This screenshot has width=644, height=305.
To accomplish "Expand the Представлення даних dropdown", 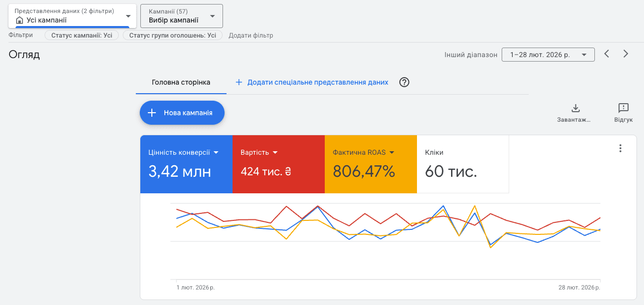I will 72,16.
